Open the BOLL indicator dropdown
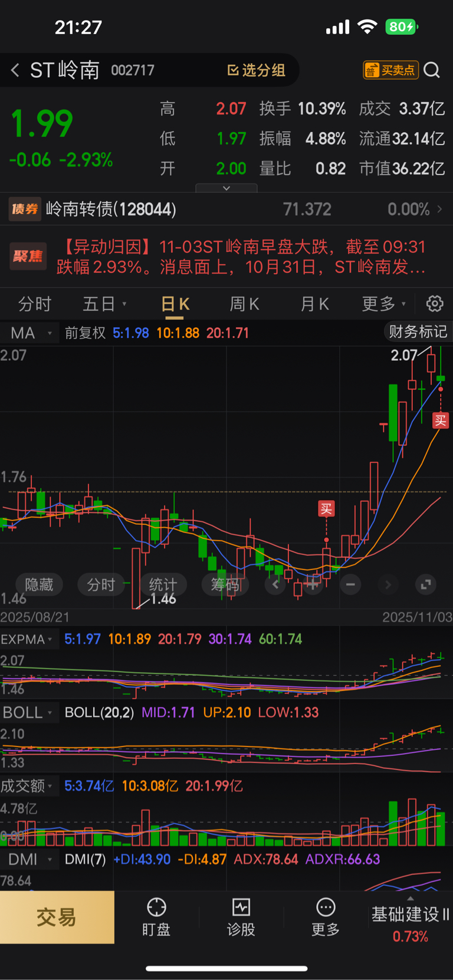The image size is (453, 980). pyautogui.click(x=28, y=712)
